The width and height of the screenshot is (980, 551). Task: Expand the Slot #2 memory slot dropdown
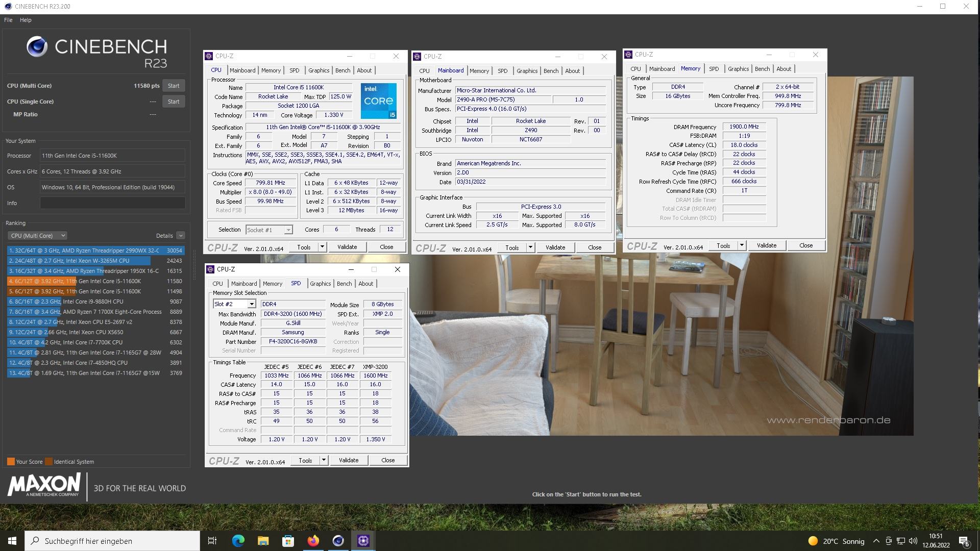[252, 304]
